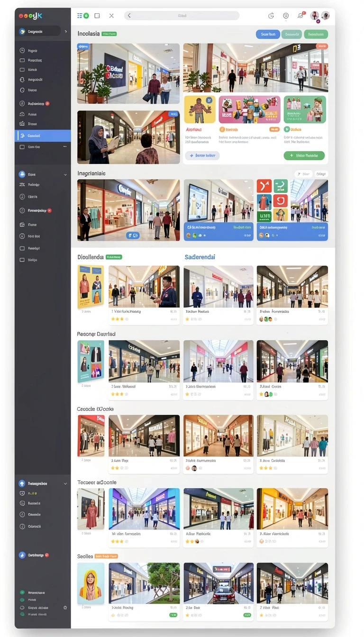Image resolution: width=364 pixels, height=637 pixels.
Task: Click the pale blue plus button in card panel
Action: 202,155
